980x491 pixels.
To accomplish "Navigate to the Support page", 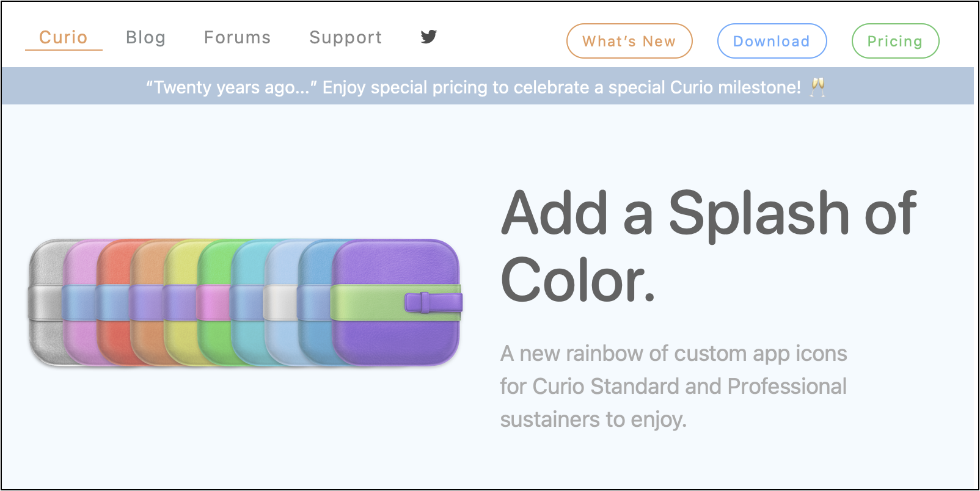I will click(345, 38).
